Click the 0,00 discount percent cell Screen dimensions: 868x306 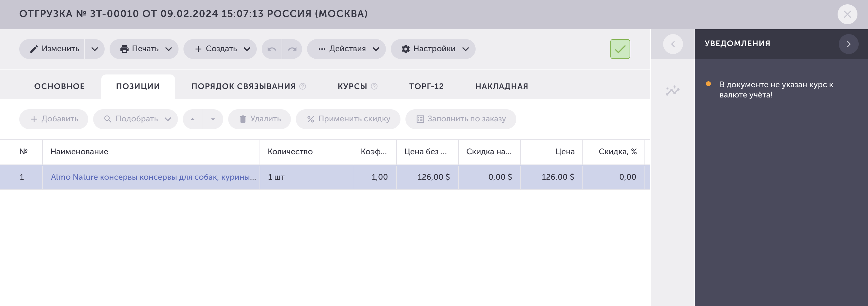(614, 177)
